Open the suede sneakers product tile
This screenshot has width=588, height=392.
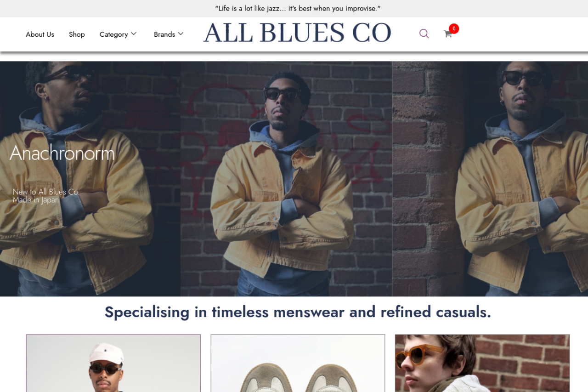point(298,363)
